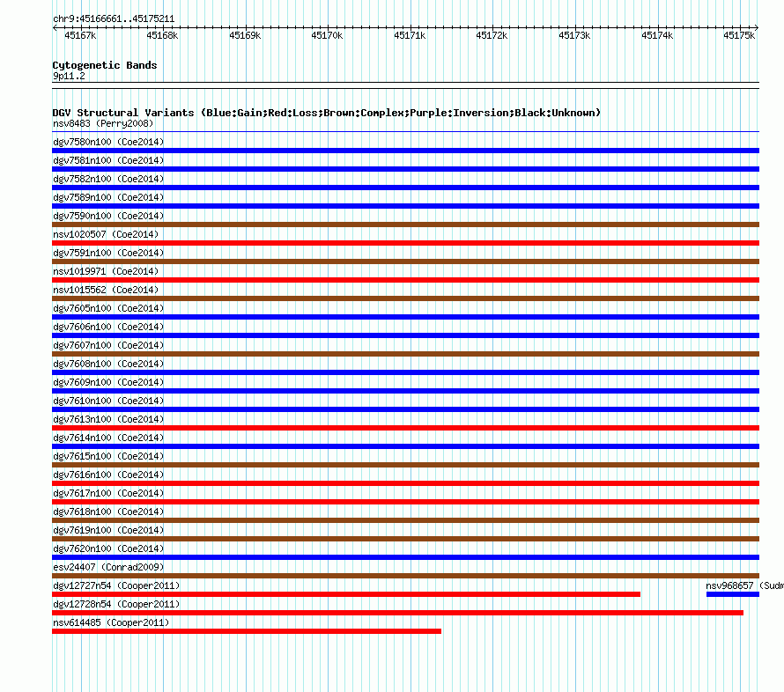Click the red bar under dgv12728n54
Viewport: 784px width, 692px height.
click(397, 613)
